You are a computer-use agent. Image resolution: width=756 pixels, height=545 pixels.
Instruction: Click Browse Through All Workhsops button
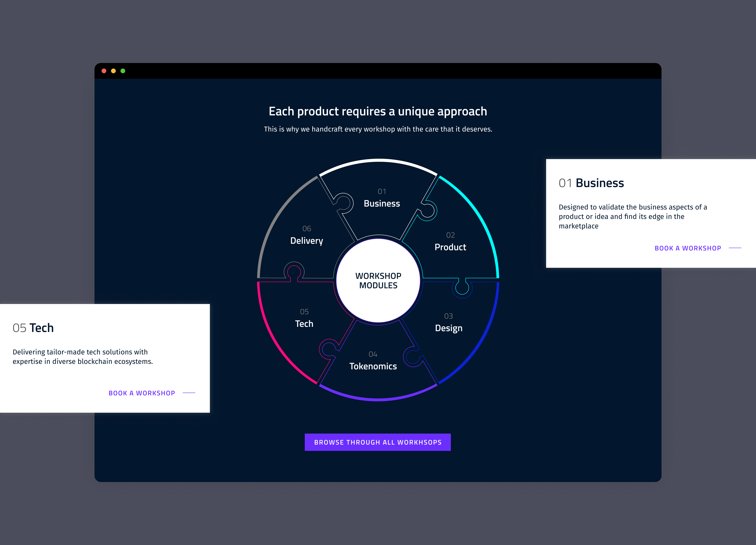[378, 442]
